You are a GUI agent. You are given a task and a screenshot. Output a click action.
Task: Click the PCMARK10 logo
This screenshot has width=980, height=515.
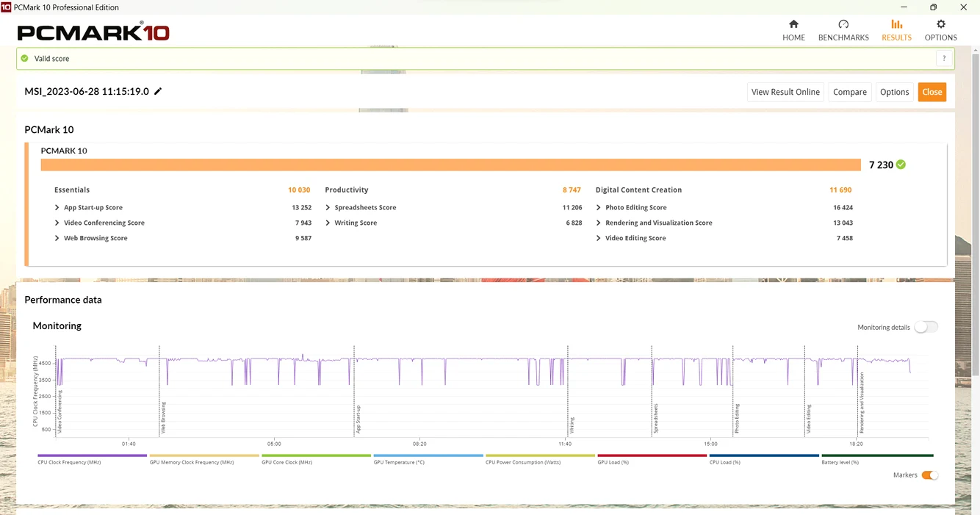tap(93, 32)
